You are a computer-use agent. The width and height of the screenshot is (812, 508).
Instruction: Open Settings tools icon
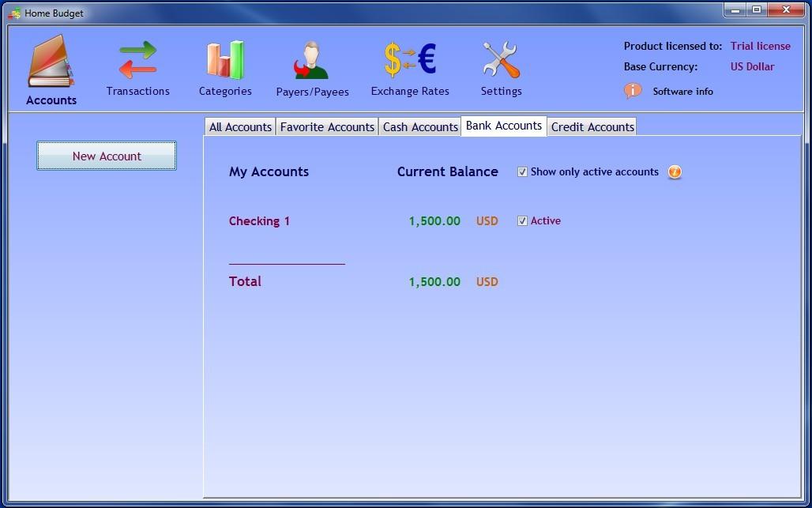point(501,60)
